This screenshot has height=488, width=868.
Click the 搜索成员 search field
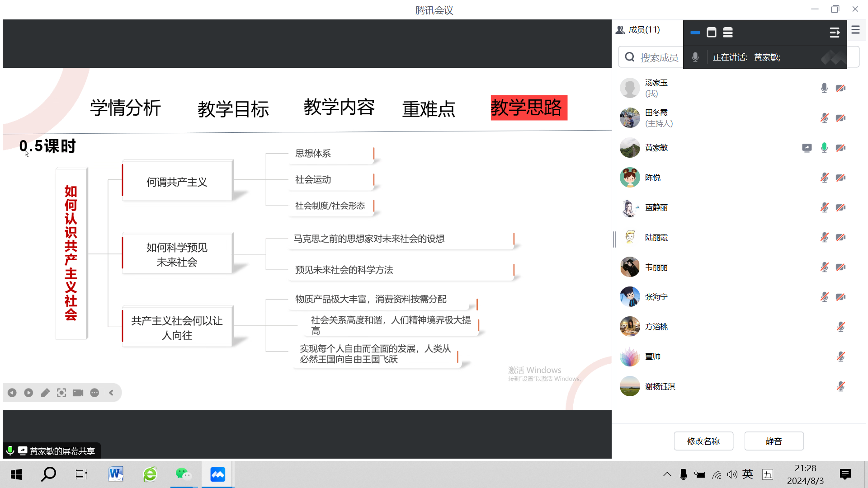659,57
